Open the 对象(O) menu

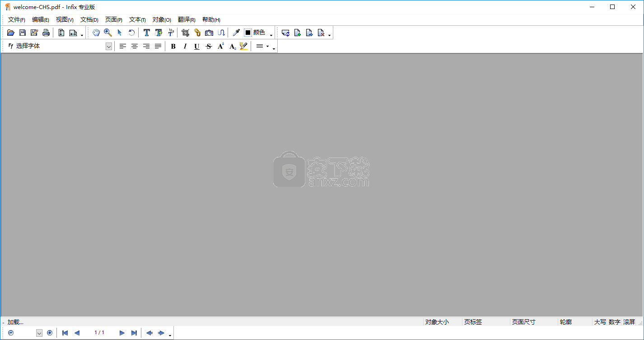pos(162,20)
